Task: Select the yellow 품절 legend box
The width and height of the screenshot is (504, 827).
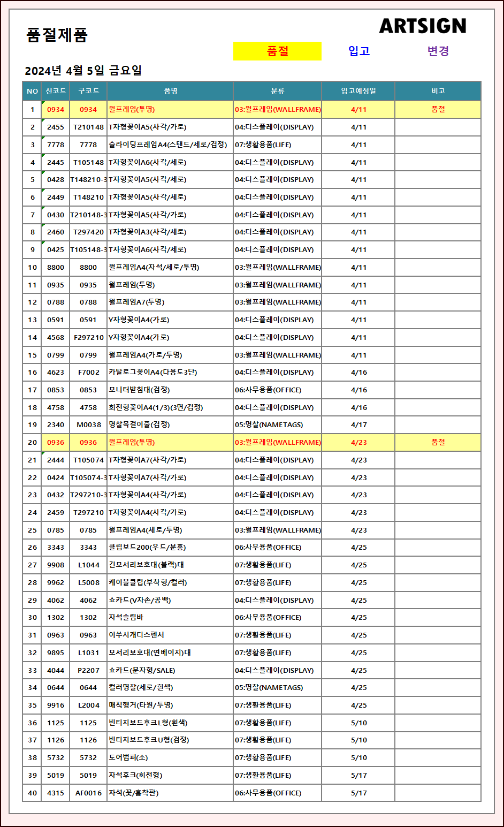Action: pyautogui.click(x=277, y=51)
